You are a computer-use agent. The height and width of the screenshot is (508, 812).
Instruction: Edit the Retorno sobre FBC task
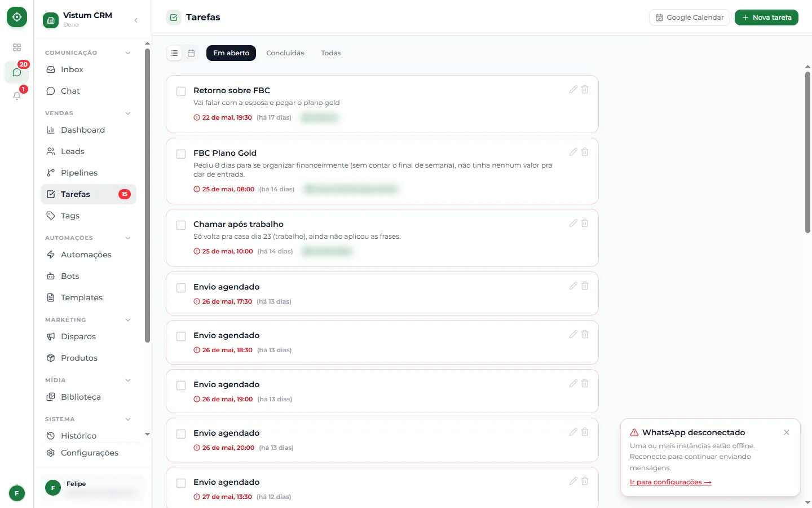click(573, 89)
